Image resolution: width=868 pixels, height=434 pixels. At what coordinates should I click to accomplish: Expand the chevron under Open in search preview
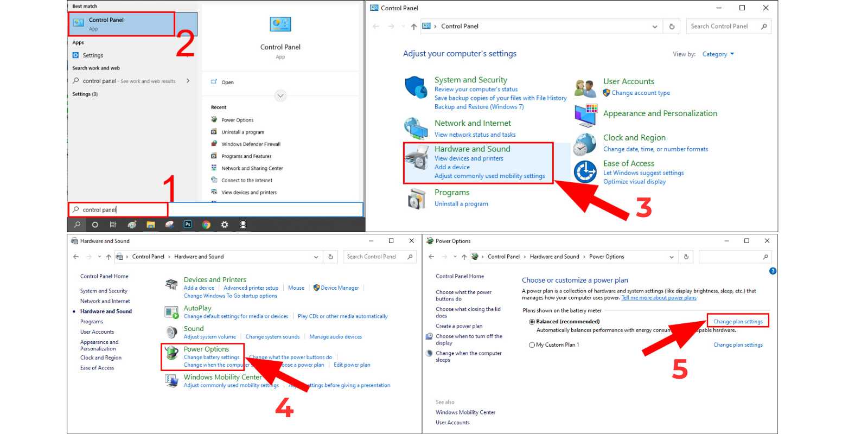[280, 95]
